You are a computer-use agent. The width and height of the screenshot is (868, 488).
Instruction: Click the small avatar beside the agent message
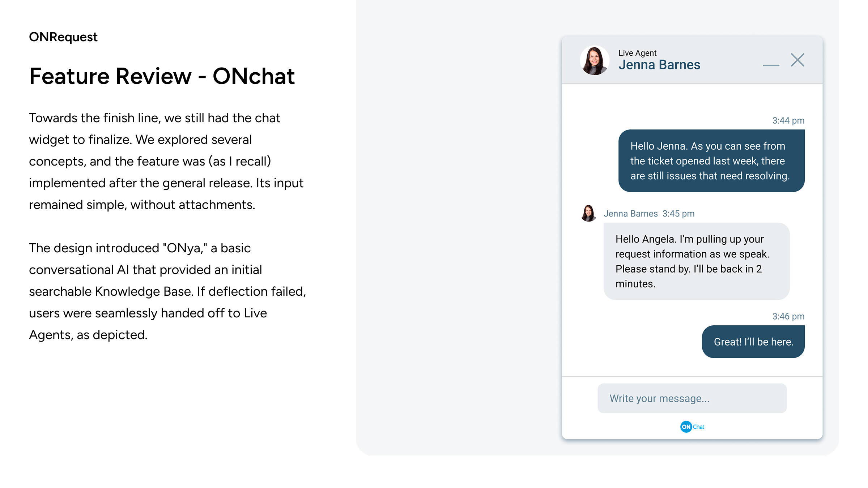(588, 213)
